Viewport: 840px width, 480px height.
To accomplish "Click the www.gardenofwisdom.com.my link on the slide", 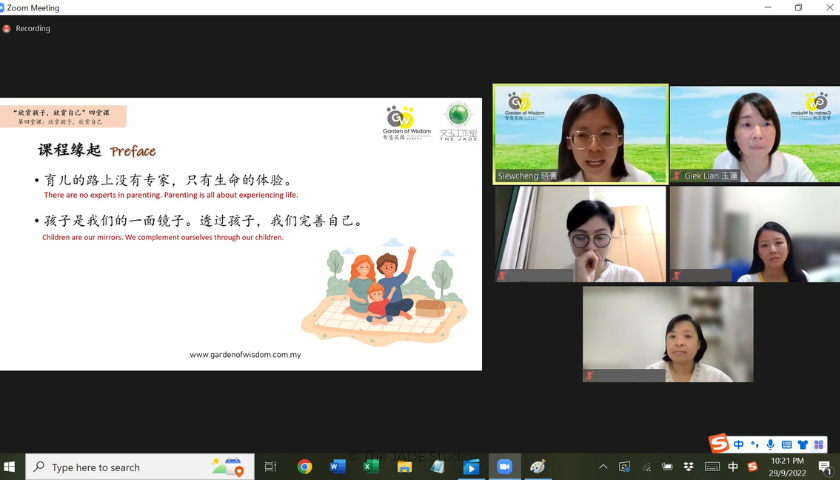I will tap(245, 354).
